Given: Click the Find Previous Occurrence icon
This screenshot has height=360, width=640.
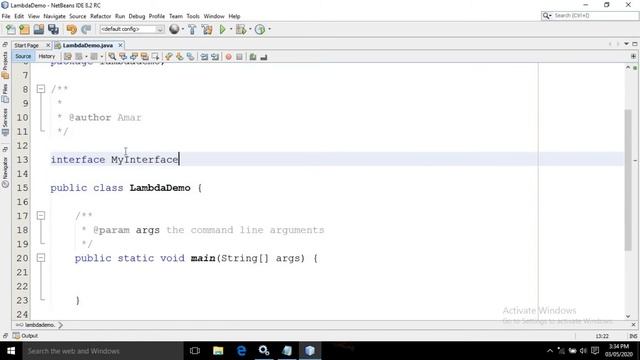Looking at the screenshot, I should pos(123,57).
